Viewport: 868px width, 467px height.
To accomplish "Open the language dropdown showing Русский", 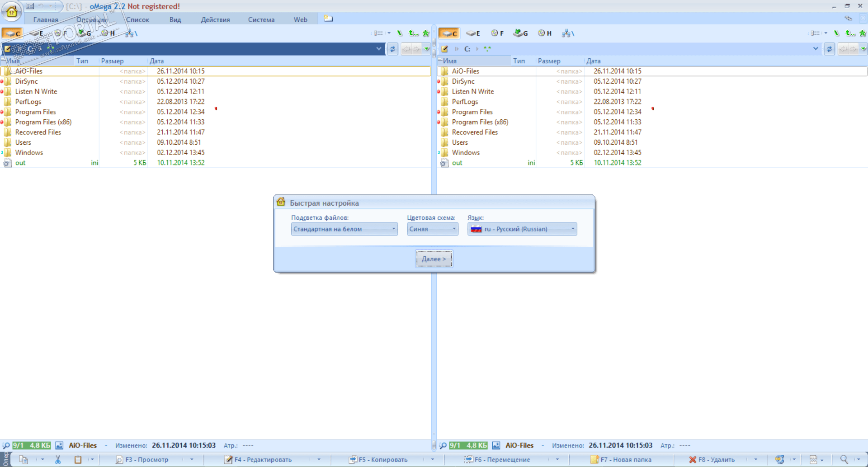I will pos(522,229).
